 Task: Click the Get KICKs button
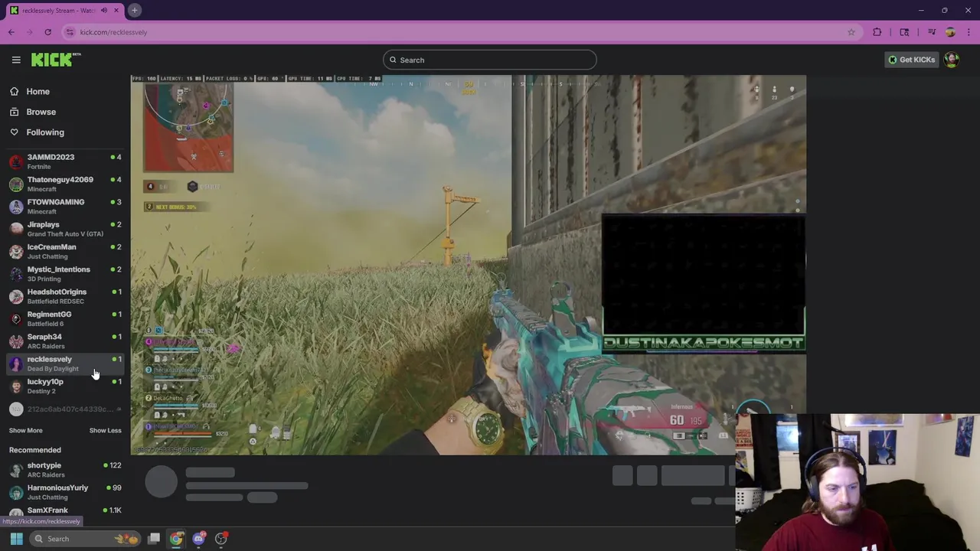(911, 60)
